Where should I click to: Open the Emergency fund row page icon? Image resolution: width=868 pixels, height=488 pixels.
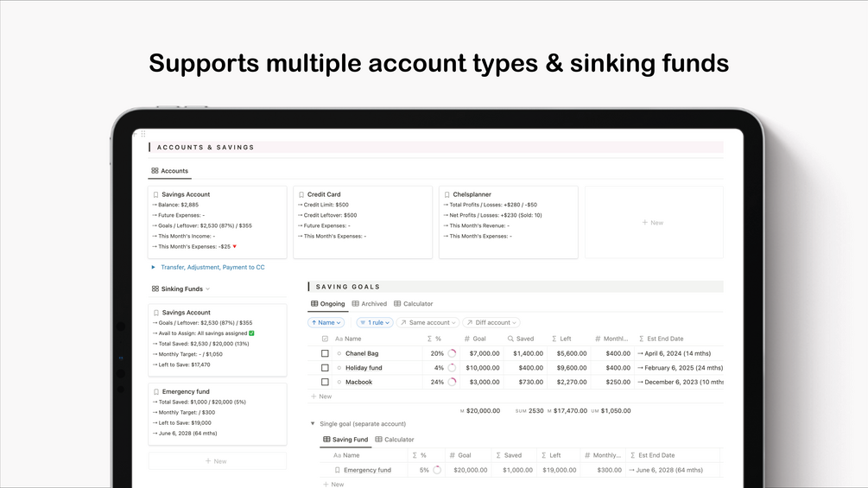pyautogui.click(x=337, y=471)
